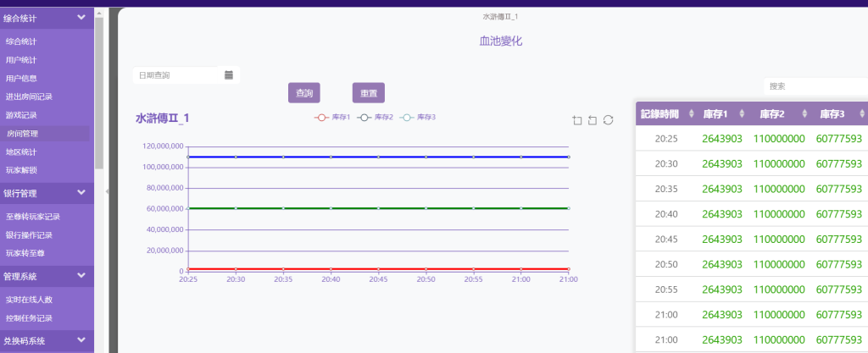Toggle 库存3 series in chart legend
868x353 pixels.
click(417, 118)
